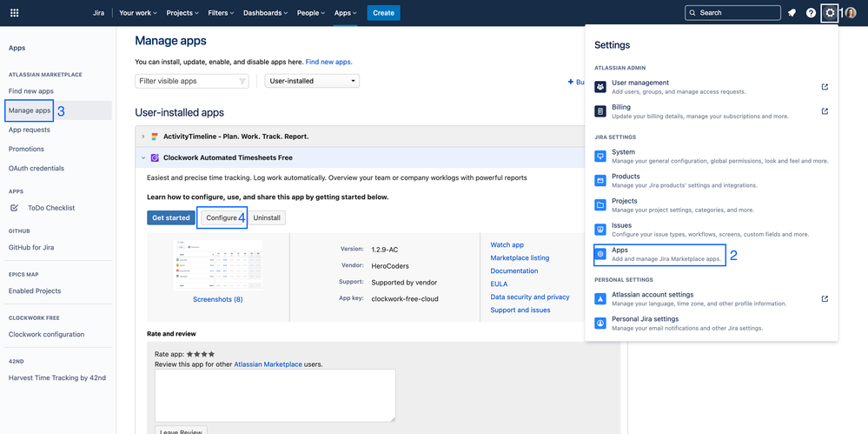Open the Projects dropdown in top bar
The height and width of the screenshot is (434, 868).
click(x=183, y=13)
